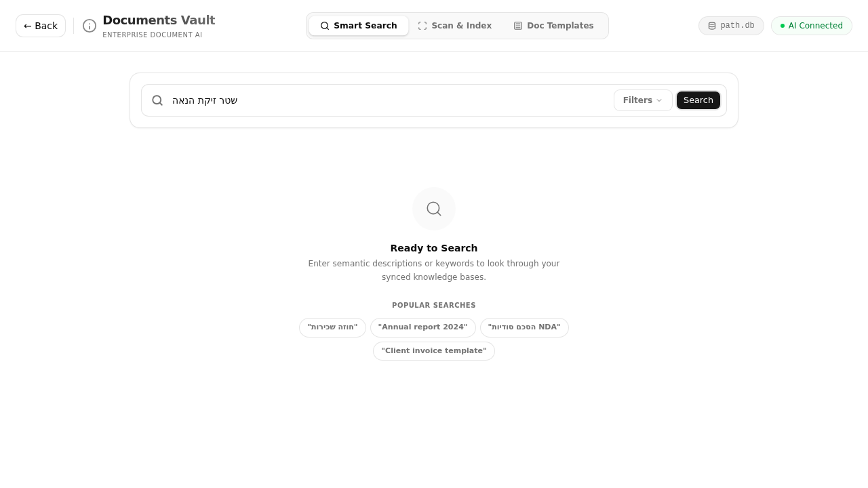Click the large search icon above Ready to Search

434,209
